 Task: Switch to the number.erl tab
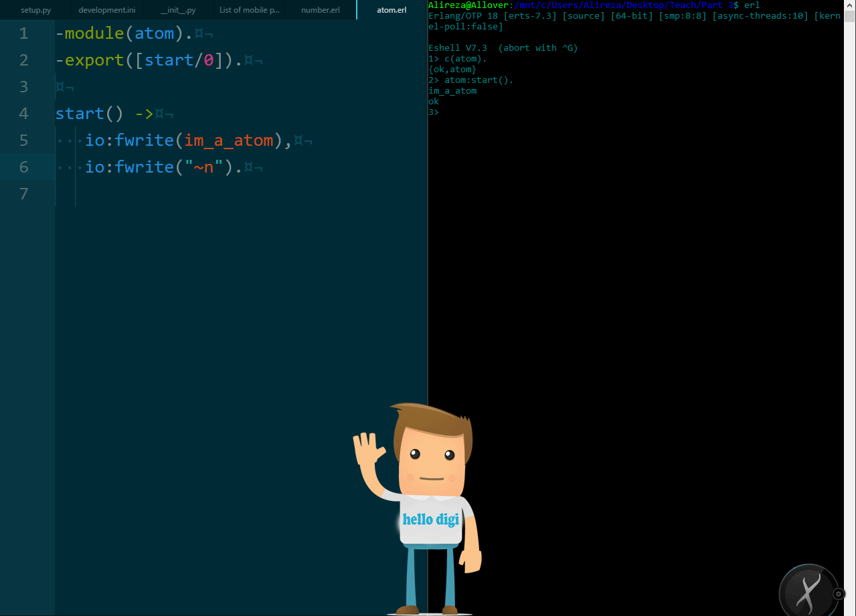321,10
